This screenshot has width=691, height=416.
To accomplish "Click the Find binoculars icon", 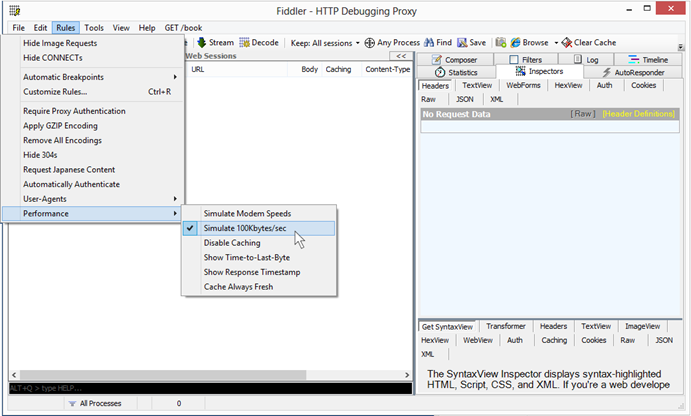I will pyautogui.click(x=429, y=43).
